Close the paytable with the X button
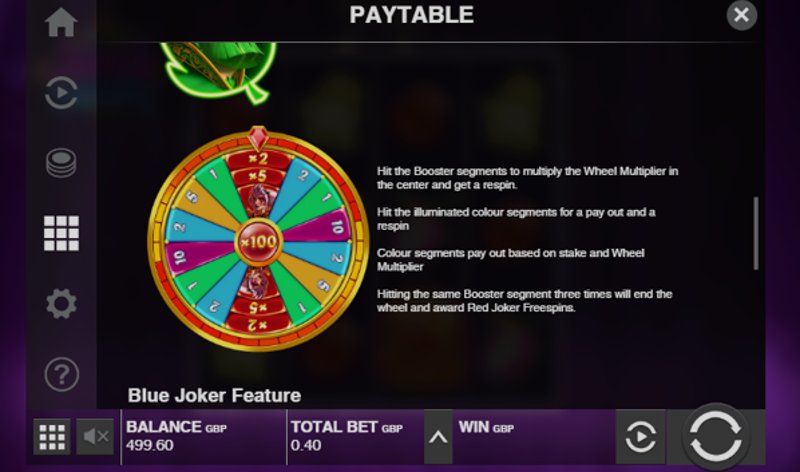 pos(741,15)
